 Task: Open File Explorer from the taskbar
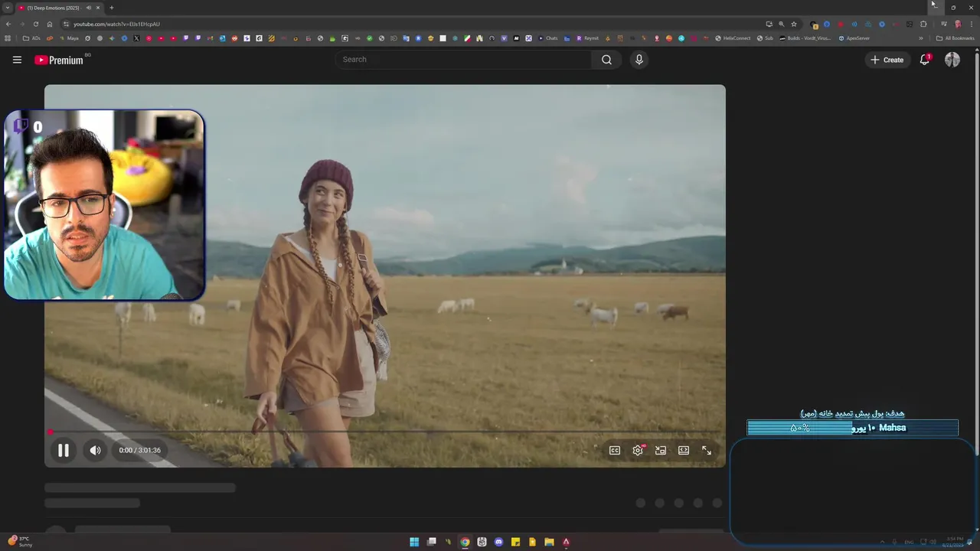point(549,542)
